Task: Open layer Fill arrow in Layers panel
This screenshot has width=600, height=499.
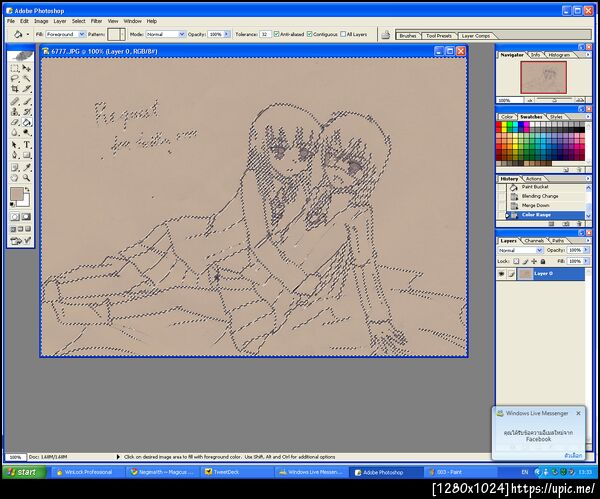Action: pyautogui.click(x=585, y=261)
